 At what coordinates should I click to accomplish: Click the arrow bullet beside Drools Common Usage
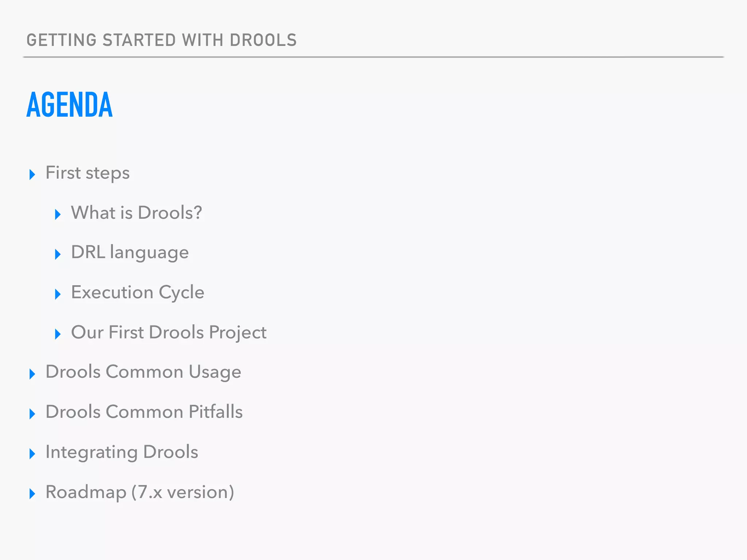(32, 374)
